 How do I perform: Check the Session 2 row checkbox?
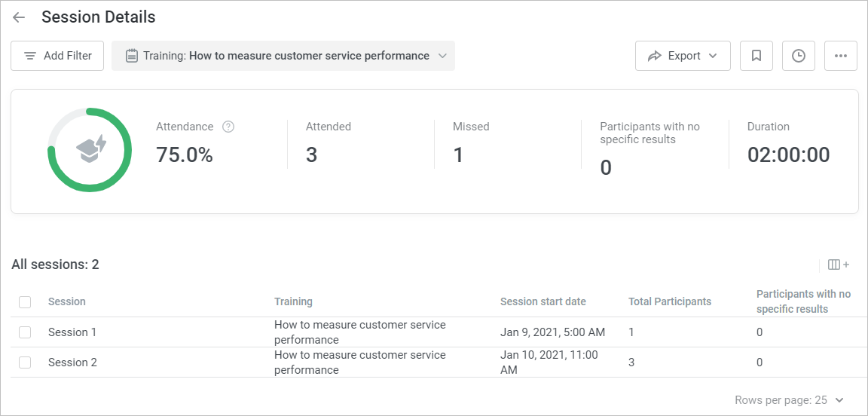pos(25,362)
